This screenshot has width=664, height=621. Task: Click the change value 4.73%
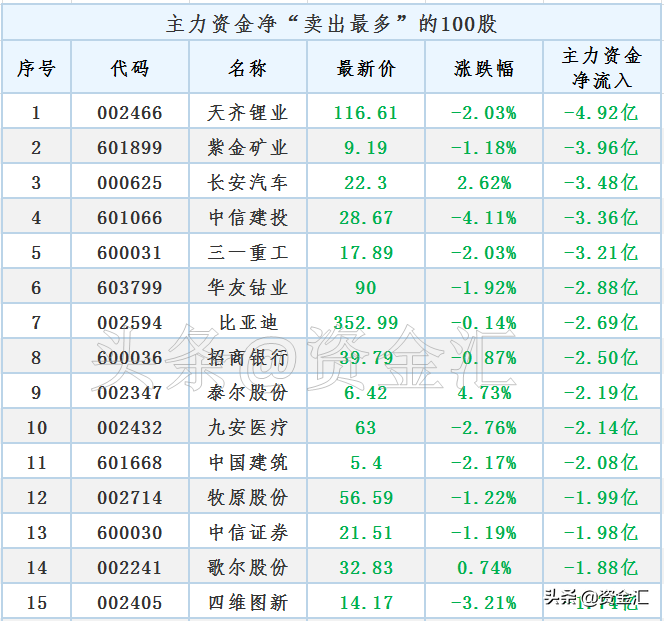pos(484,393)
